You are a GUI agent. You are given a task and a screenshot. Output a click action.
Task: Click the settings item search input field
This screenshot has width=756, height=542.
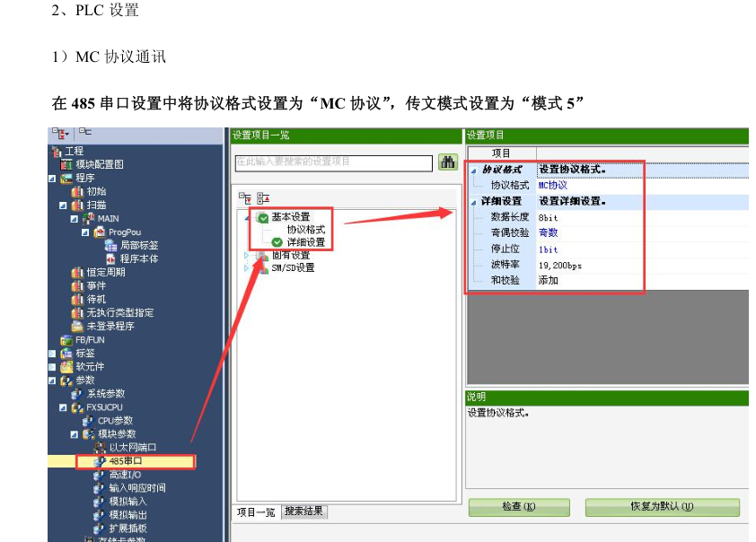click(334, 162)
